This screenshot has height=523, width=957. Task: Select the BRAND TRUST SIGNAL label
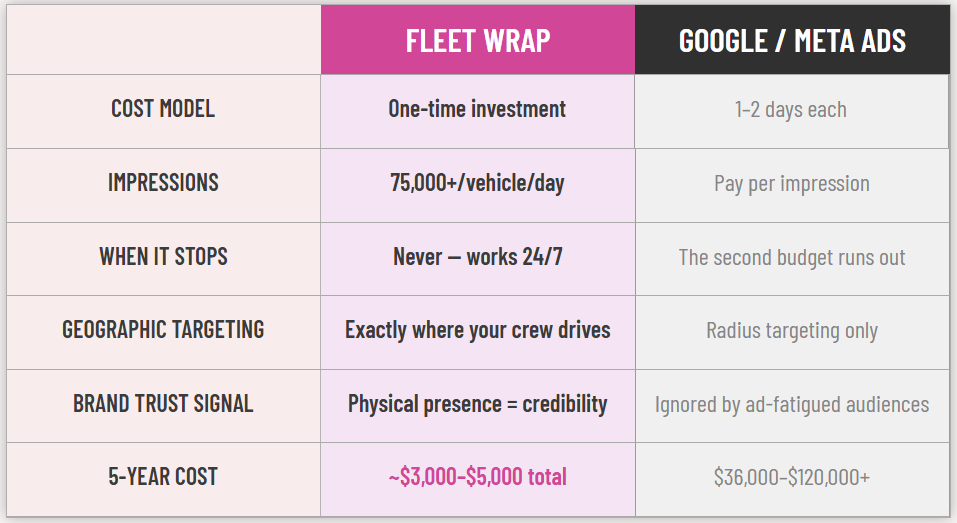coord(163,404)
